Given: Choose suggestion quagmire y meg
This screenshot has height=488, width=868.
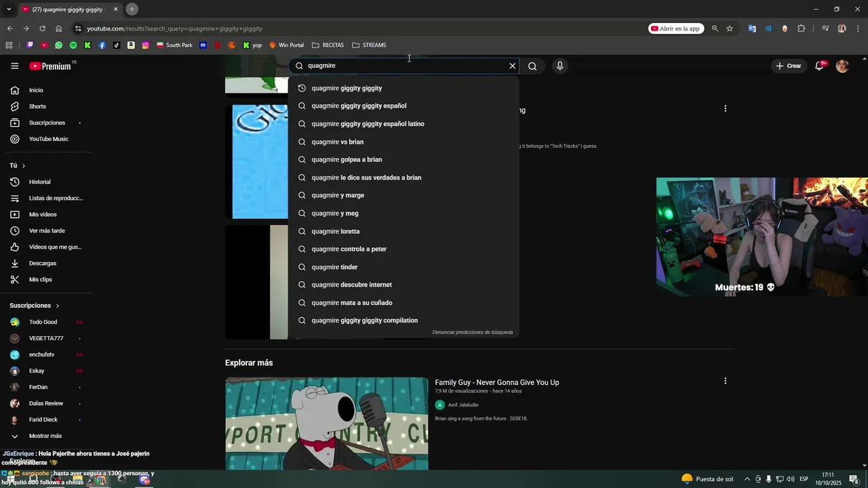Looking at the screenshot, I should (x=403, y=213).
